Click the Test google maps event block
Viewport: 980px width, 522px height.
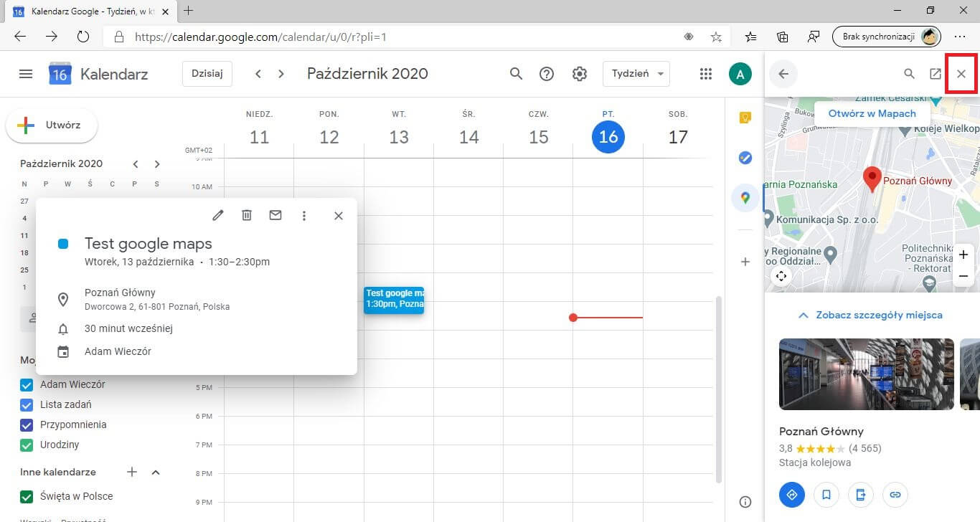(394, 300)
